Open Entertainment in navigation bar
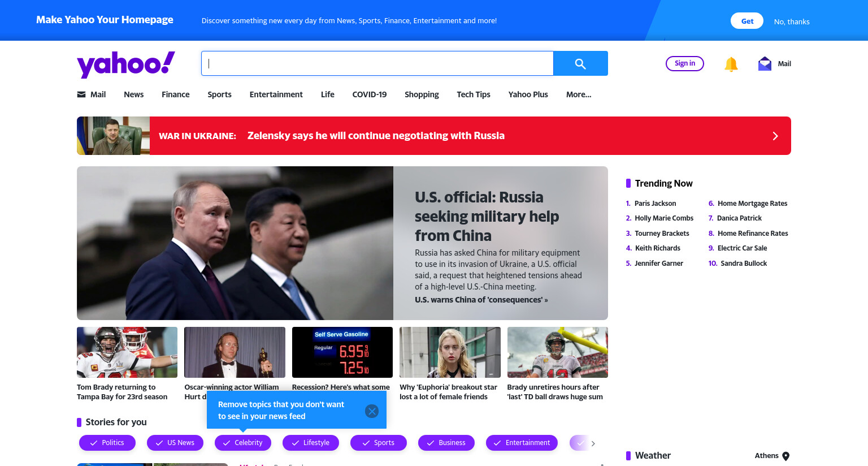 (x=276, y=94)
